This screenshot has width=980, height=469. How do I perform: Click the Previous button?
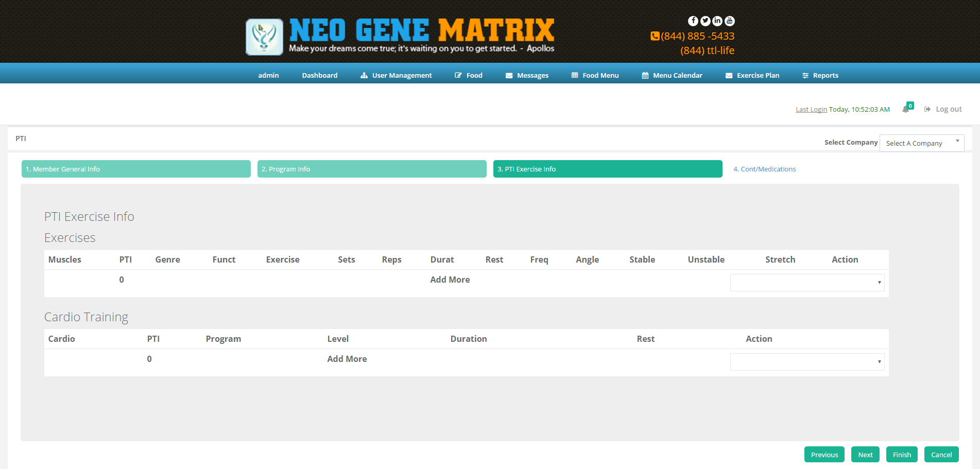[824, 455]
